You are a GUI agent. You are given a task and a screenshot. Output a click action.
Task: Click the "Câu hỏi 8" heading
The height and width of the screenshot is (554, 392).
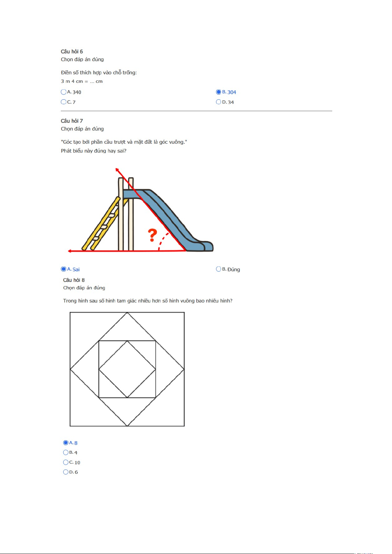(x=74, y=280)
